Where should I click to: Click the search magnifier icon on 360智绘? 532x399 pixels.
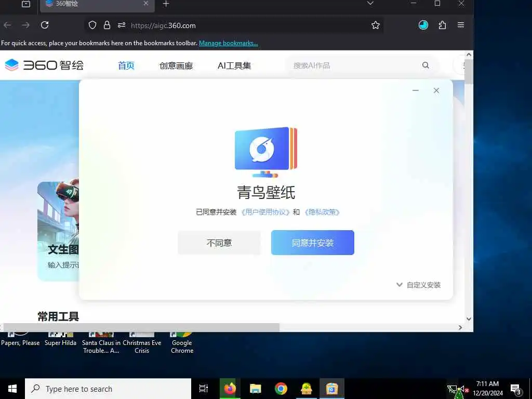425,65
